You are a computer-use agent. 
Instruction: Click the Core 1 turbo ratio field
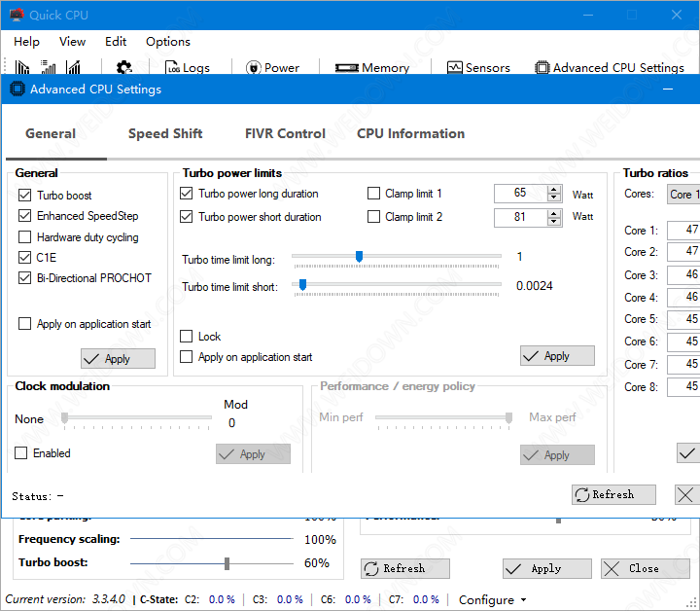coord(683,230)
